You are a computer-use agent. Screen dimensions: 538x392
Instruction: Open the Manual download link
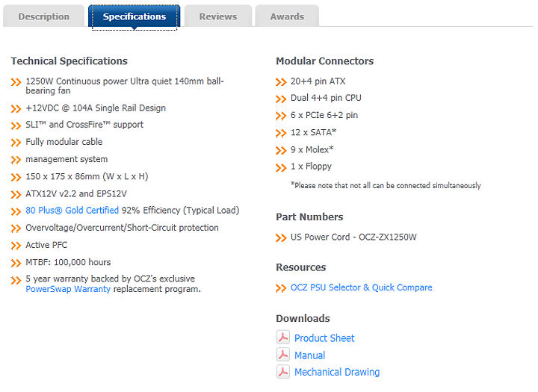click(x=309, y=355)
